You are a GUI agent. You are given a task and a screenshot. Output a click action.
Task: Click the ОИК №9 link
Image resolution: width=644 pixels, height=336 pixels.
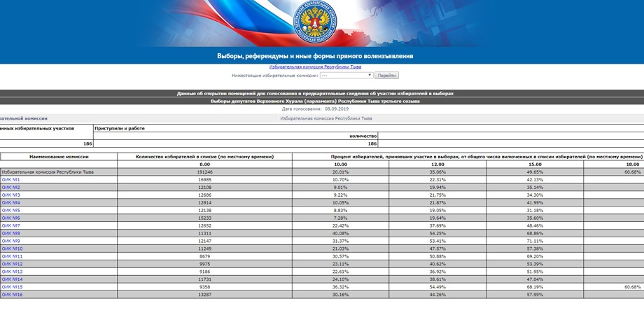tap(10, 241)
